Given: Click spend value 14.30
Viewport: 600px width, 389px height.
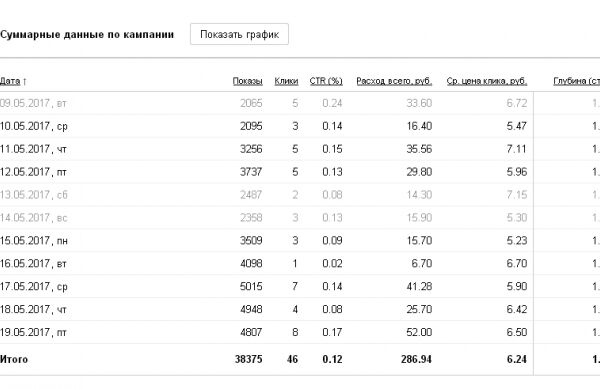Looking at the screenshot, I should [x=419, y=195].
